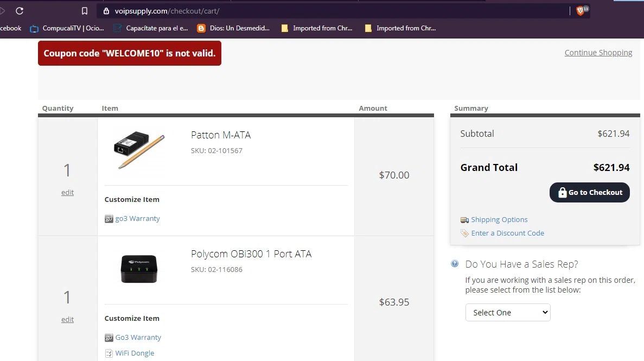Screen dimensions: 644x361
Task: Click the shipping truck icon
Action: pyautogui.click(x=464, y=220)
